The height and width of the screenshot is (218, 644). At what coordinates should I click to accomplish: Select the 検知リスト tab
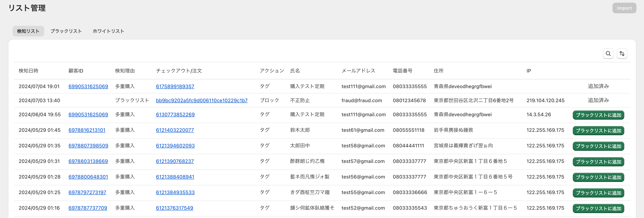point(28,31)
